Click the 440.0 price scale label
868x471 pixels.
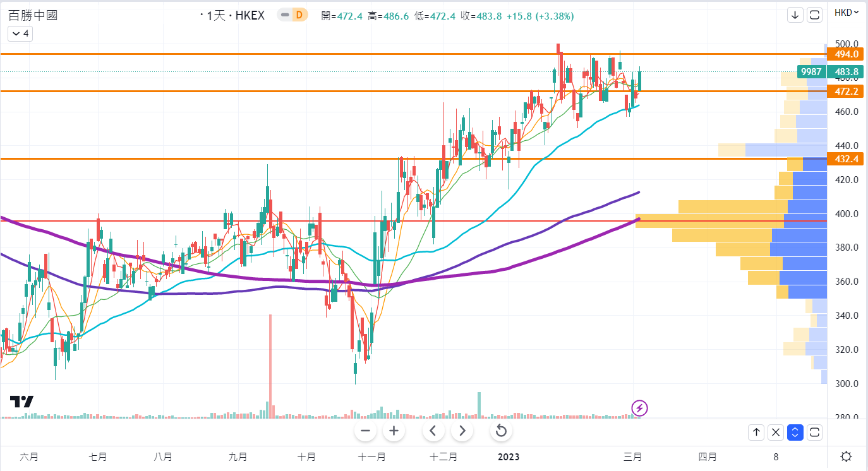847,146
